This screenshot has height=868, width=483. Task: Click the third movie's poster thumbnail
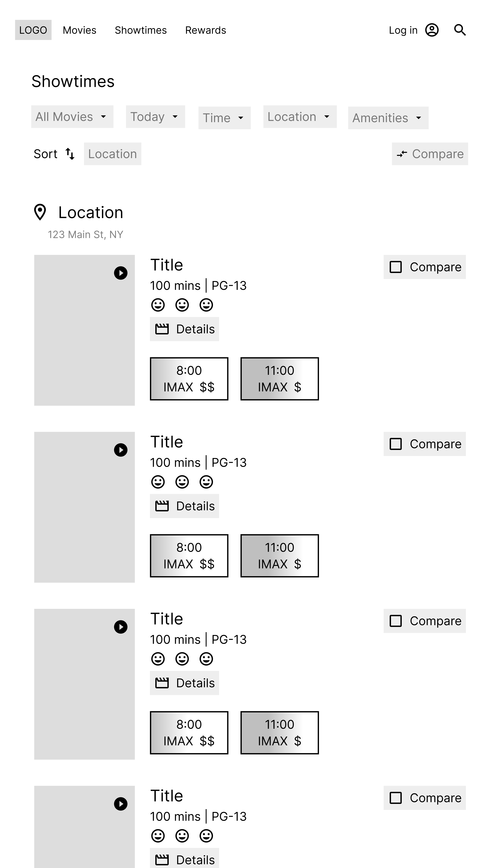point(84,684)
